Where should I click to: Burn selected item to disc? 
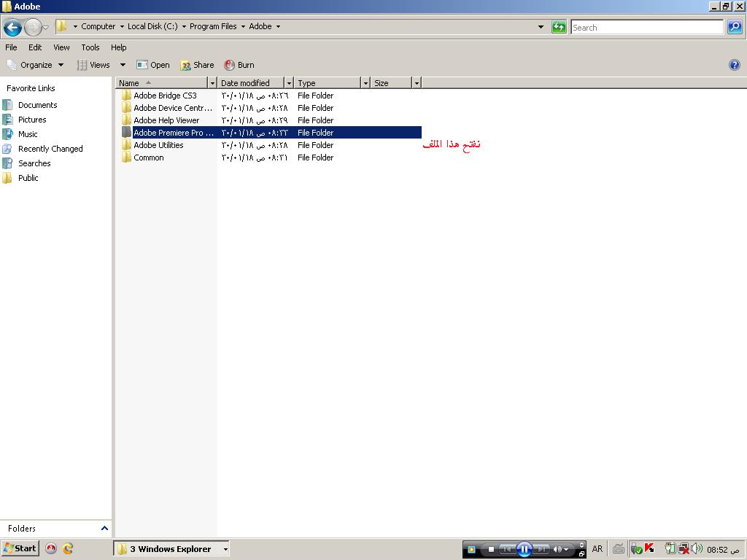pos(239,65)
